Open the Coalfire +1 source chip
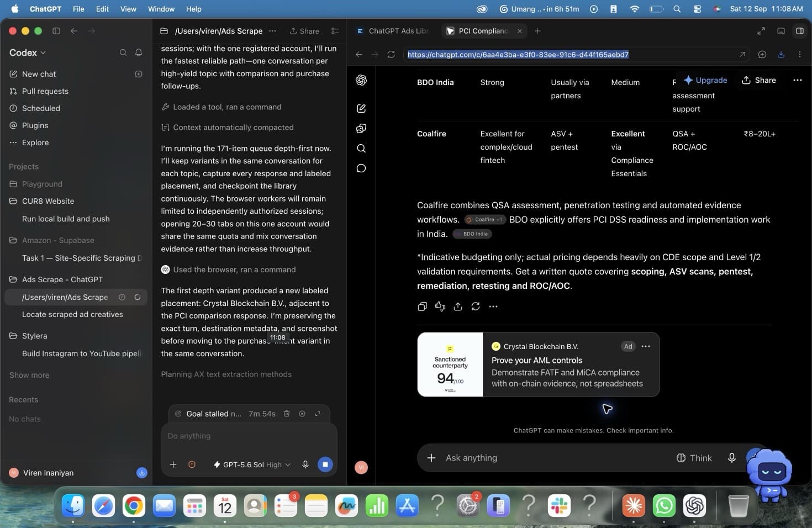Image resolution: width=812 pixels, height=528 pixels. pyautogui.click(x=485, y=219)
